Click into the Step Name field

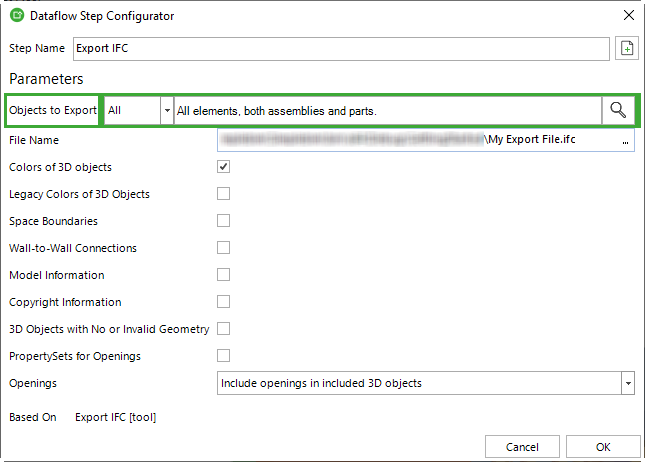pyautogui.click(x=341, y=49)
